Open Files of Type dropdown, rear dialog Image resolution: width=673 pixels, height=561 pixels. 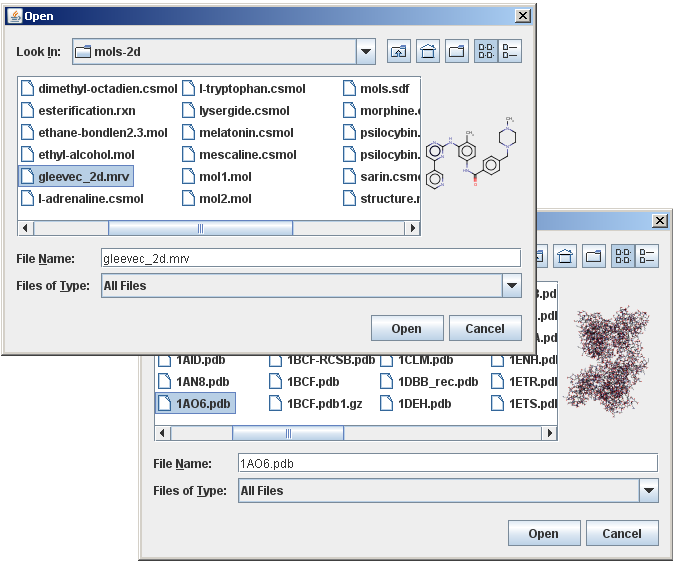coord(649,490)
